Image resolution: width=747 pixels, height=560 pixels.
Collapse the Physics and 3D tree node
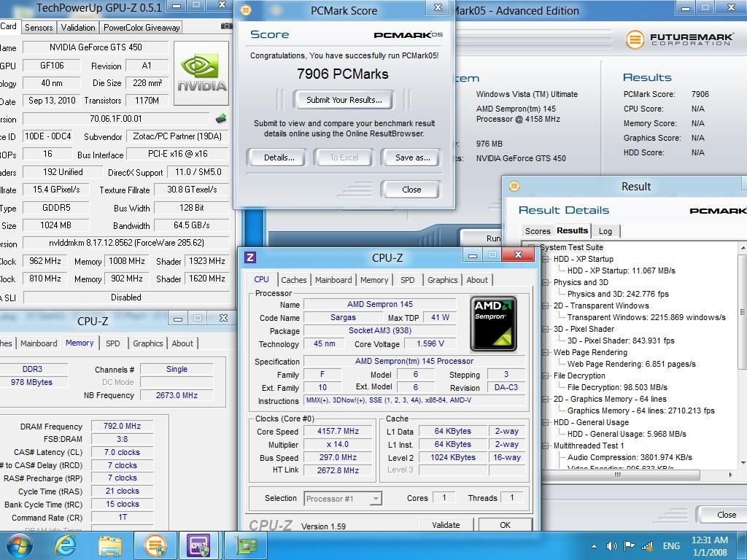546,282
